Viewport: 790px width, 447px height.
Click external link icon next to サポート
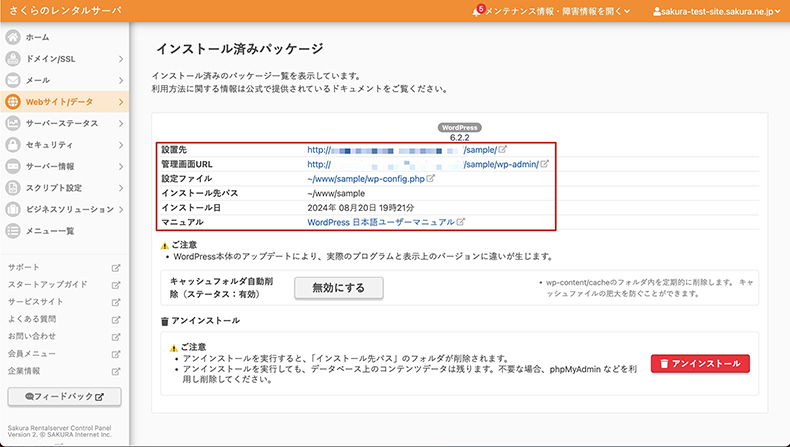[x=116, y=268]
